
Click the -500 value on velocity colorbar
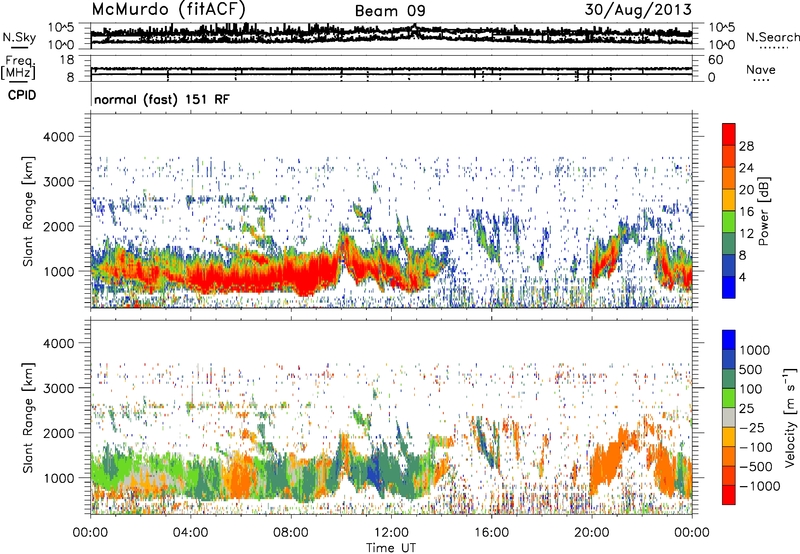(x=756, y=466)
